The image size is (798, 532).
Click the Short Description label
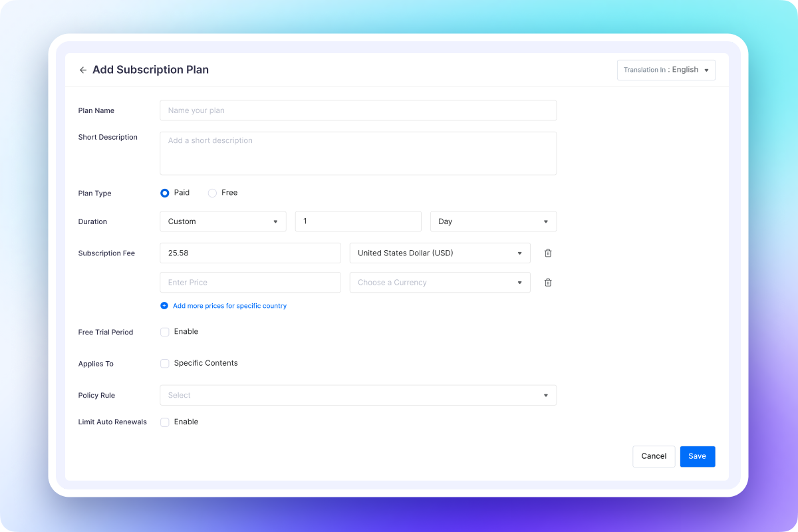108,137
